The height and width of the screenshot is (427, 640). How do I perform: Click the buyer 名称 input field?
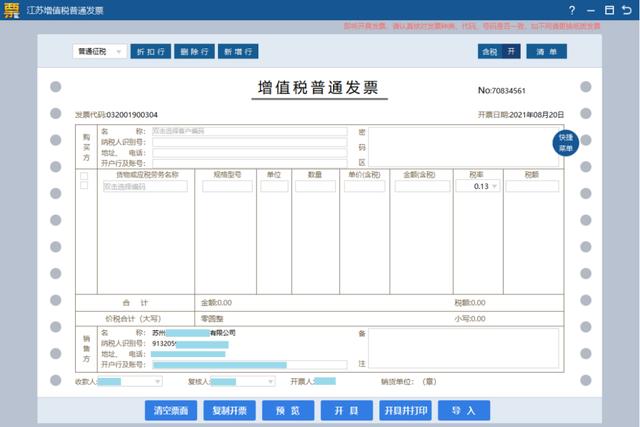[248, 131]
